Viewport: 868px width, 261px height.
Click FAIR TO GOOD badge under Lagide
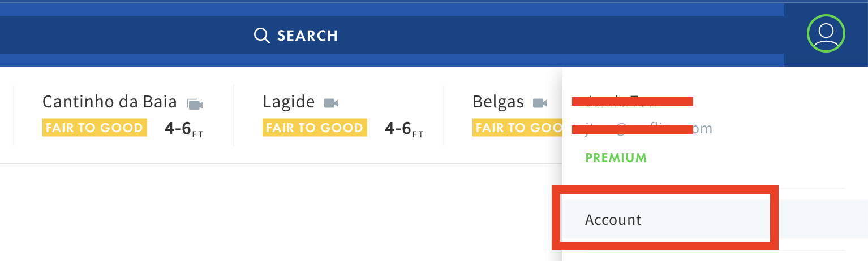pos(315,128)
